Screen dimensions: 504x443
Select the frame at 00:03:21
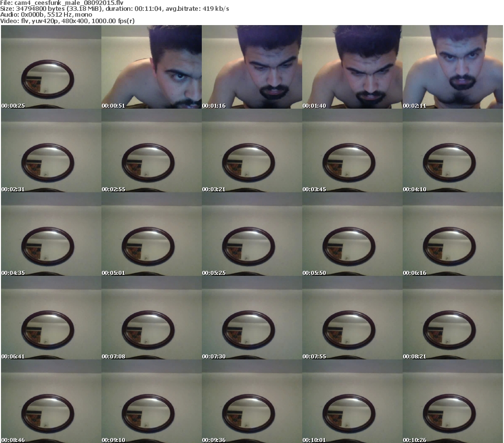[252, 150]
